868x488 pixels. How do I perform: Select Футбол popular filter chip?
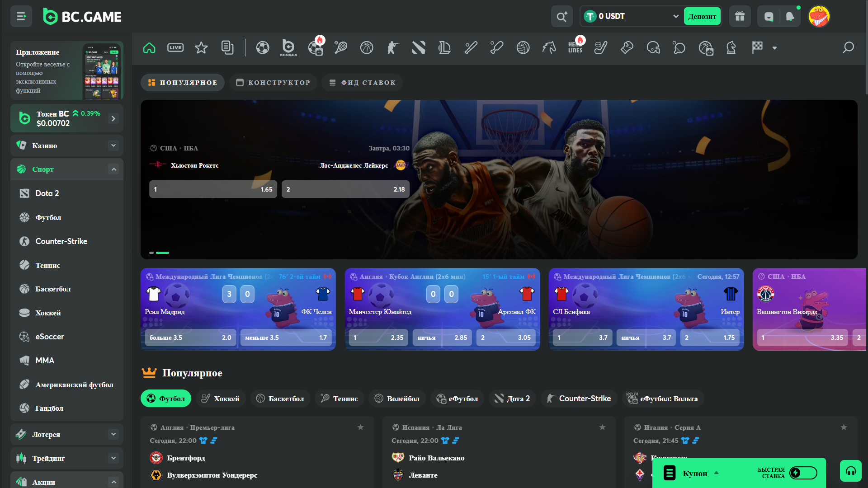166,399
